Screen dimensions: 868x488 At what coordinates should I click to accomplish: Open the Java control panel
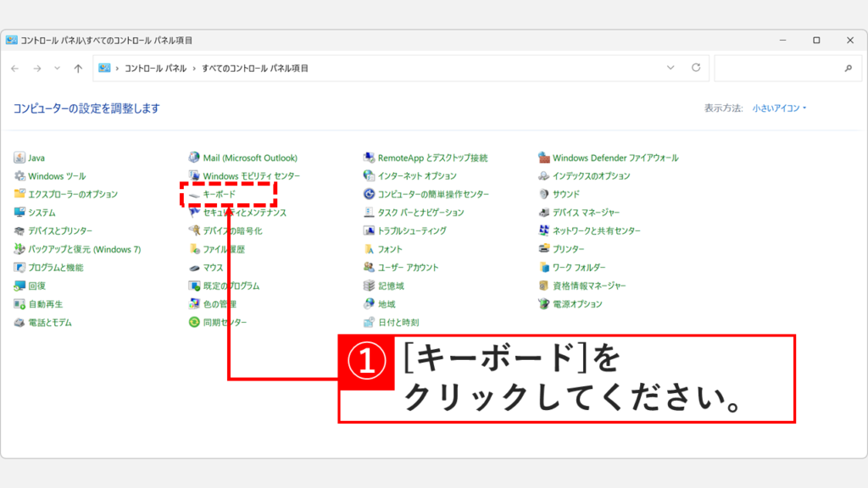[x=35, y=157]
